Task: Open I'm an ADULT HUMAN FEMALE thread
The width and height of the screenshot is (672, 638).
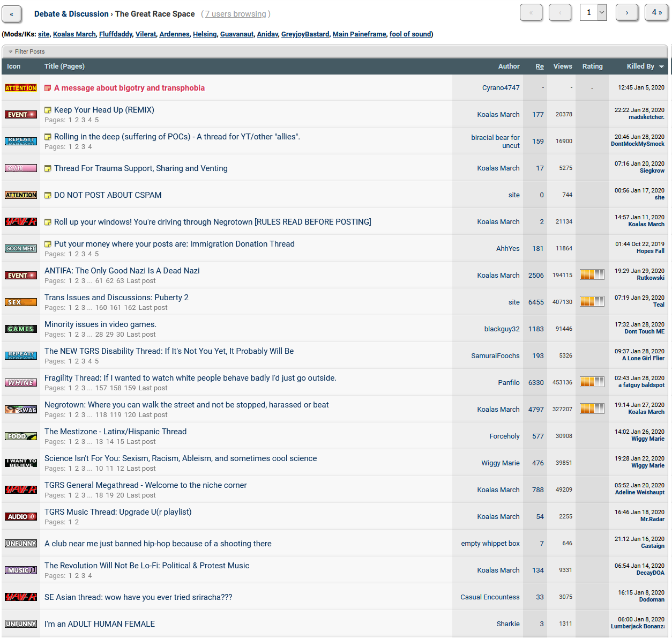Action: [x=100, y=624]
